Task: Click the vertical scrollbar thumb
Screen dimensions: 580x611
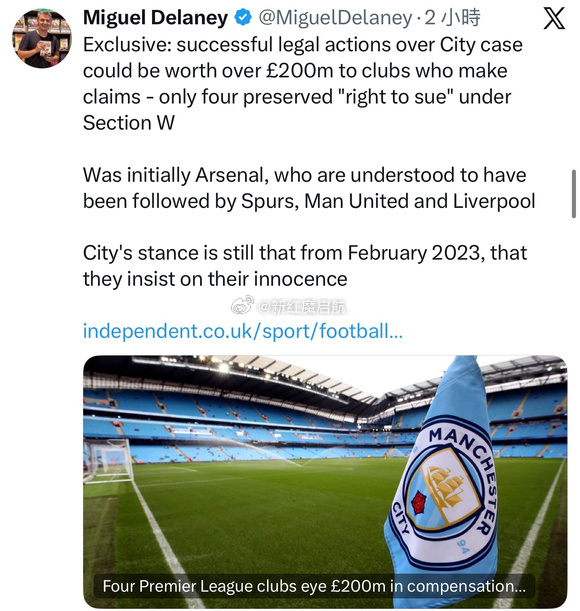Action: tap(574, 194)
